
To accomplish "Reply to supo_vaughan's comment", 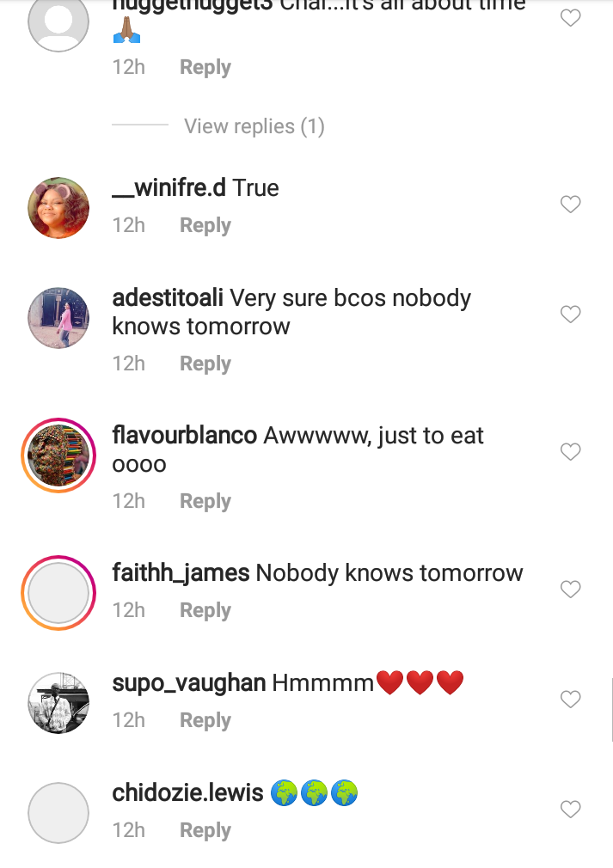I will [x=205, y=720].
